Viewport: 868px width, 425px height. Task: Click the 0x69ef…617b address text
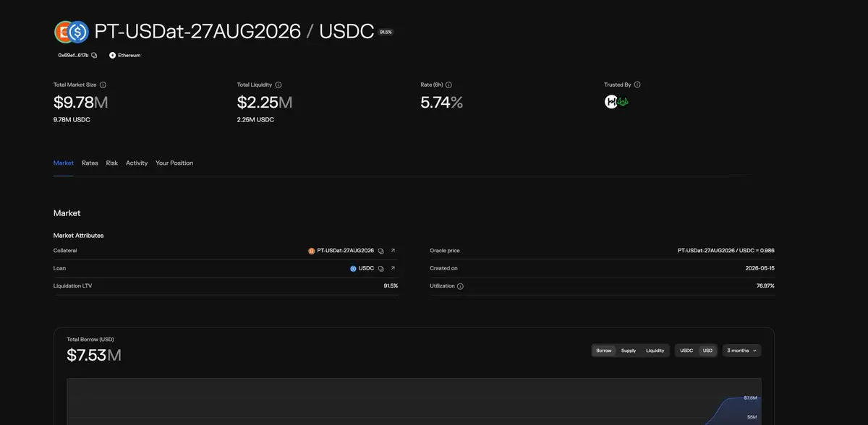(x=73, y=55)
